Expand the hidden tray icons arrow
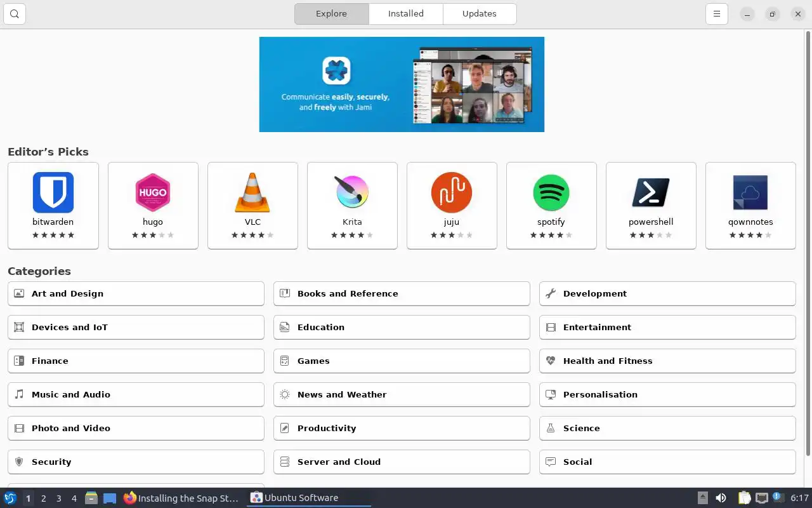Viewport: 812px width, 508px height. (703, 498)
